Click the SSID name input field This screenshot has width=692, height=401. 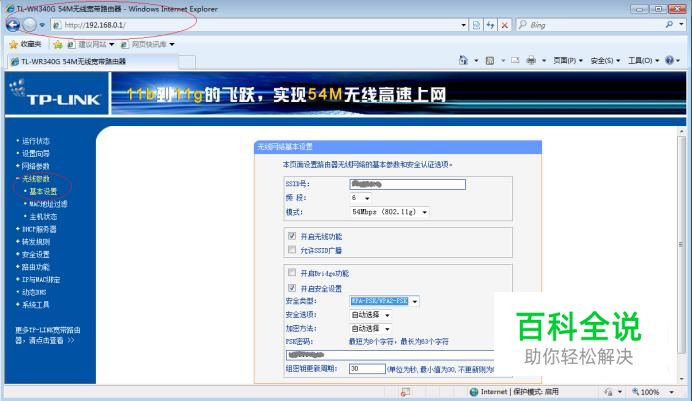pyautogui.click(x=407, y=184)
